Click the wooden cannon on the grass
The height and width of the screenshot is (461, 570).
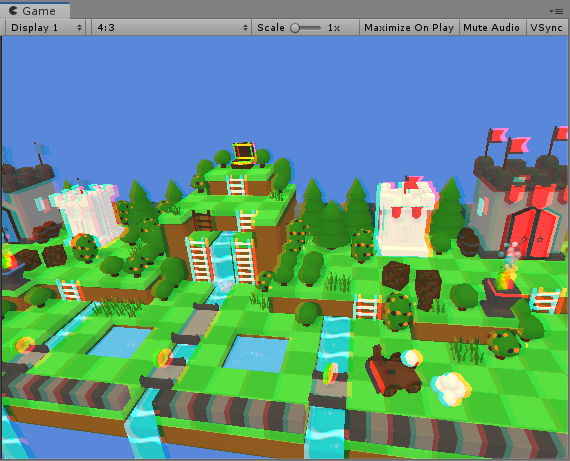[x=393, y=370]
